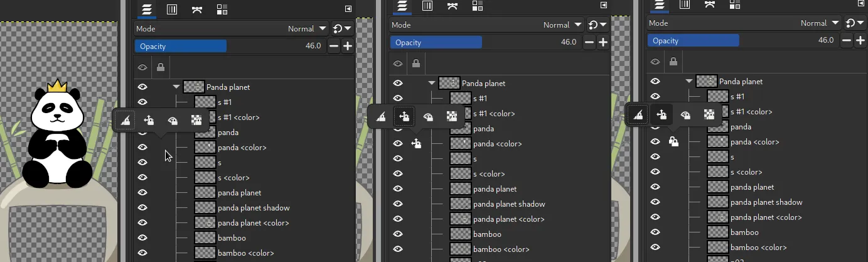Click the Opacity slider in the middle panel

[486, 42]
